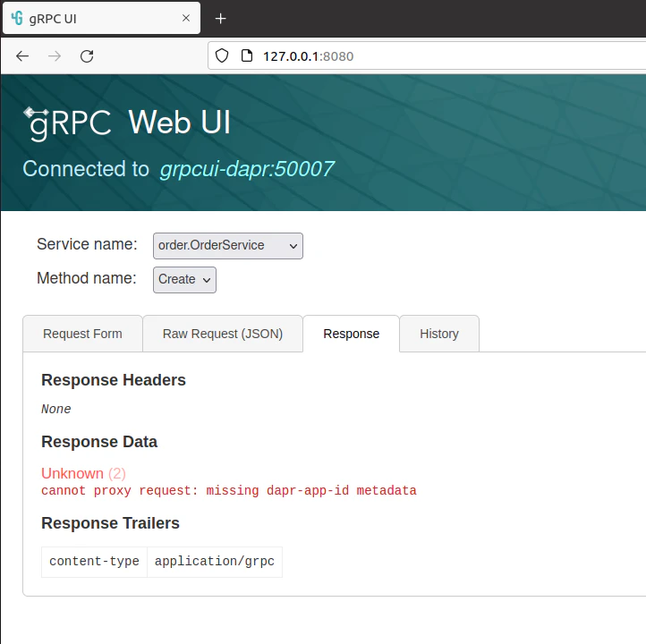This screenshot has width=646, height=644.
Task: Open a new browser tab with plus
Action: tap(220, 19)
